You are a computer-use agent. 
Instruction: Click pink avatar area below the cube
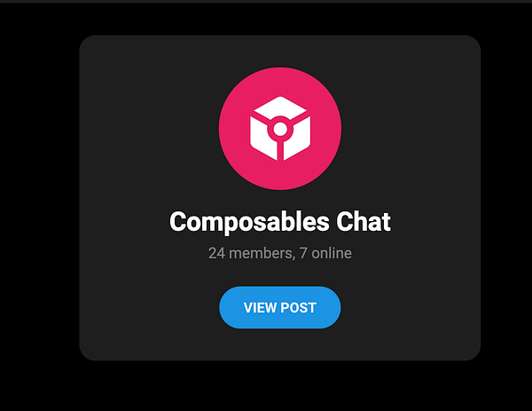click(280, 175)
